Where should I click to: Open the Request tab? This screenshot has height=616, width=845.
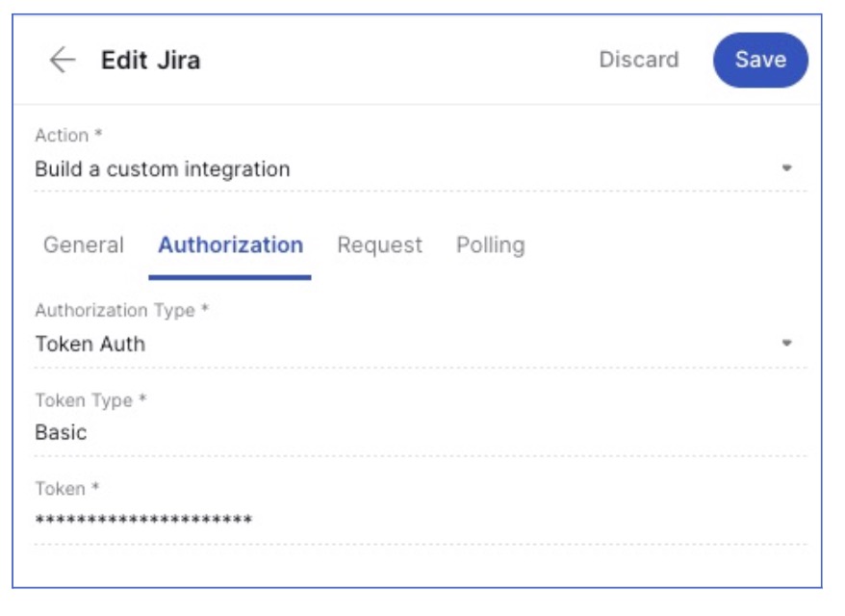[x=379, y=245]
